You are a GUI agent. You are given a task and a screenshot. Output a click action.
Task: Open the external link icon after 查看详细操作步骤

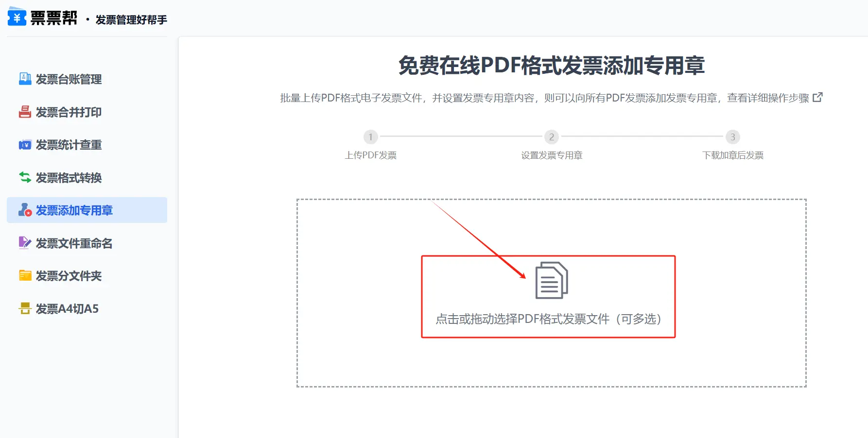coord(817,98)
